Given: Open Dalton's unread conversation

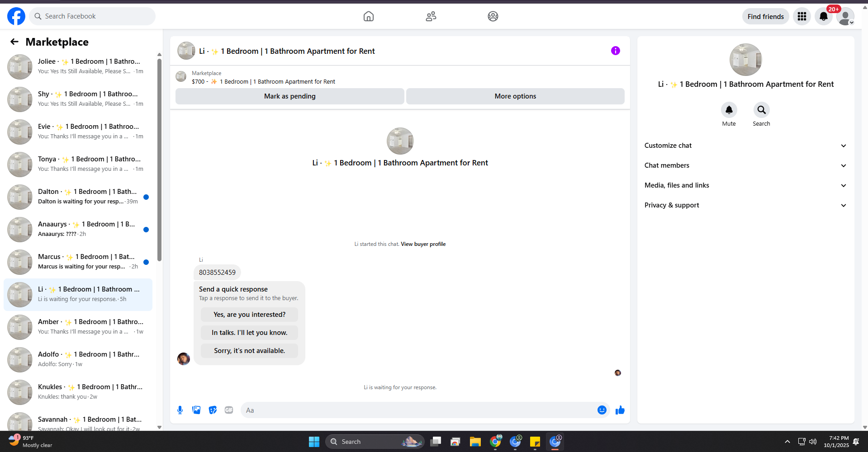Looking at the screenshot, I should [x=78, y=197].
